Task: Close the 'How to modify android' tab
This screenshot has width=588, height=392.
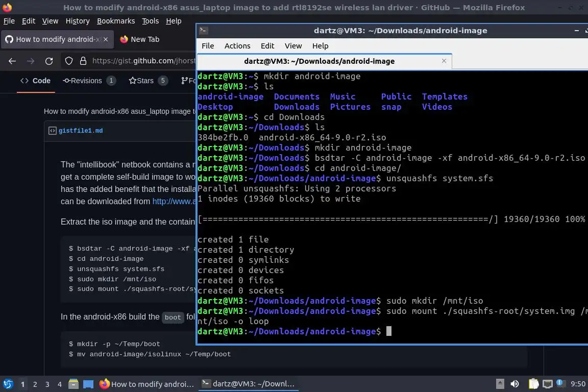Action: [x=106, y=39]
